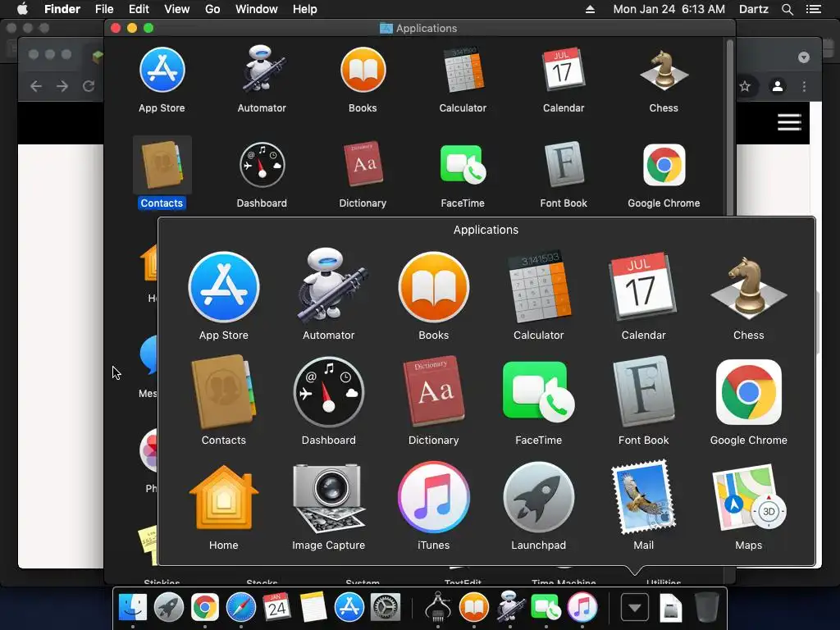The image size is (840, 630).
Task: Click back arrow in Chrome window
Action: 36,86
